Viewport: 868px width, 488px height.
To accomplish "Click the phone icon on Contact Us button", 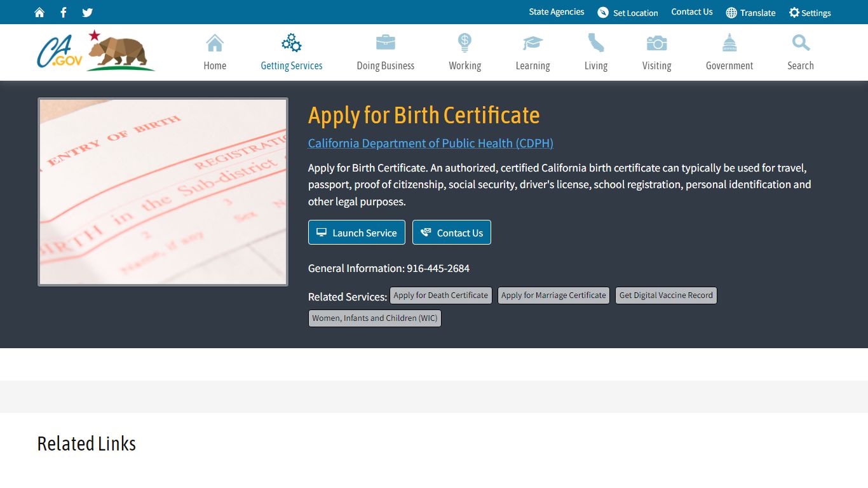I will [426, 233].
